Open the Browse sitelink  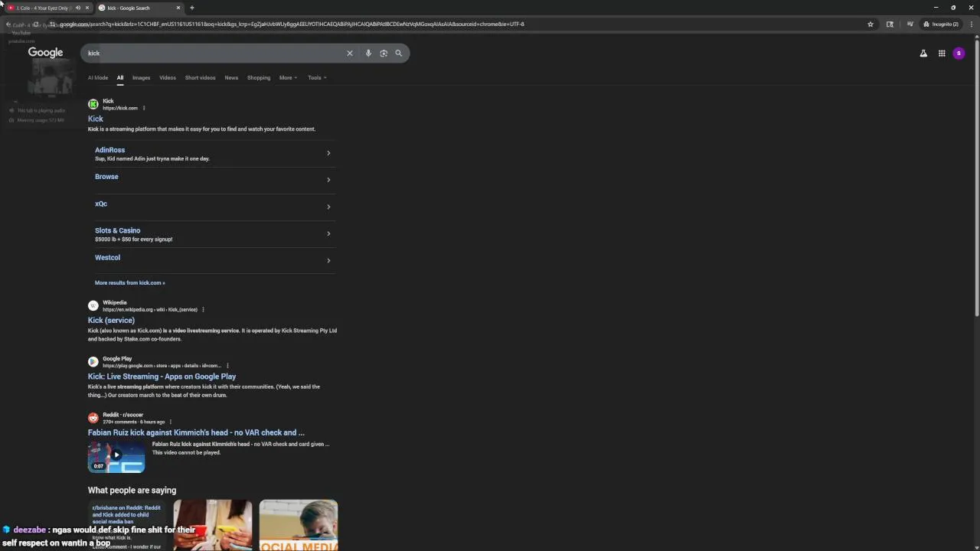point(106,177)
